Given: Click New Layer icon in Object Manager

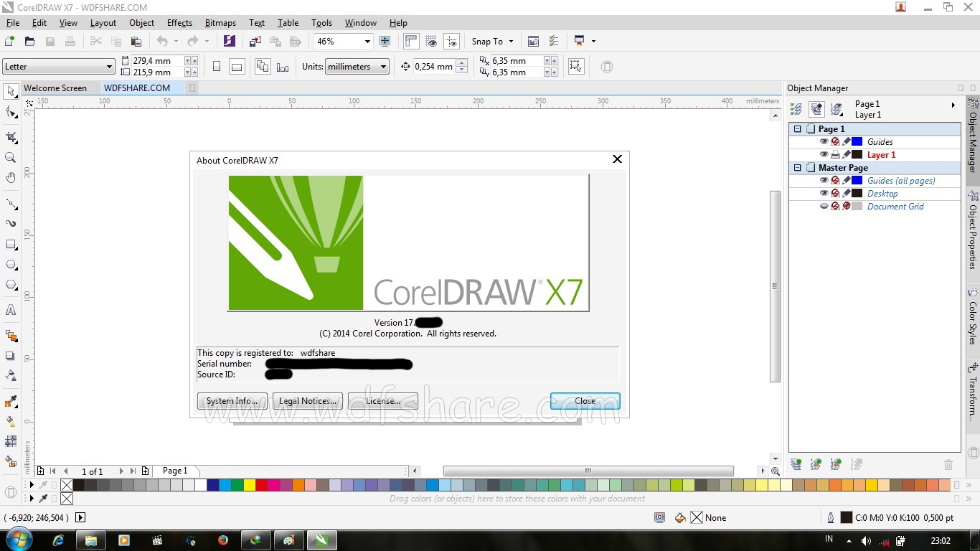Looking at the screenshot, I should pos(796,465).
